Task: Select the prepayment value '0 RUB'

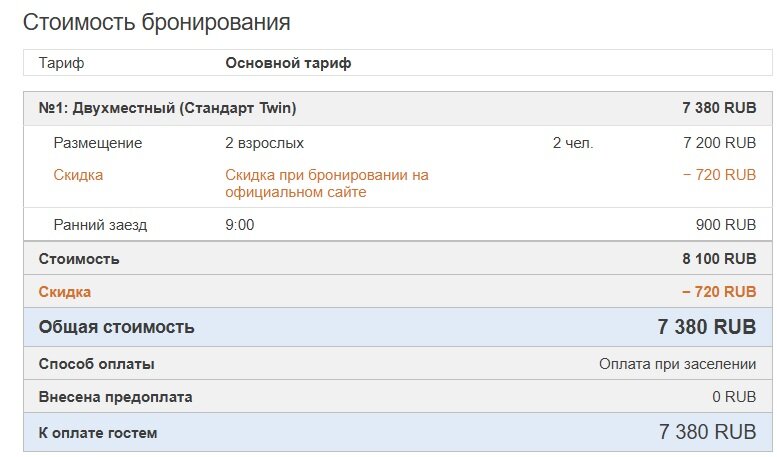Action: 734,397
